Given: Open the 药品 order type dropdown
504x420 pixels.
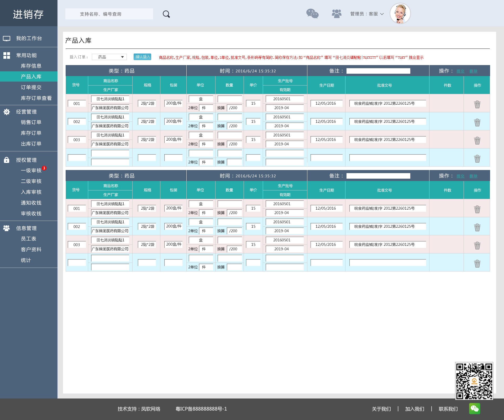Looking at the screenshot, I should point(109,57).
